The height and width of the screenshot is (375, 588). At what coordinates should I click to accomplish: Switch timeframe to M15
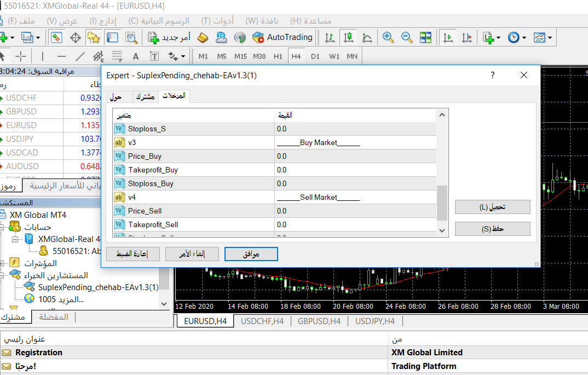[241, 56]
